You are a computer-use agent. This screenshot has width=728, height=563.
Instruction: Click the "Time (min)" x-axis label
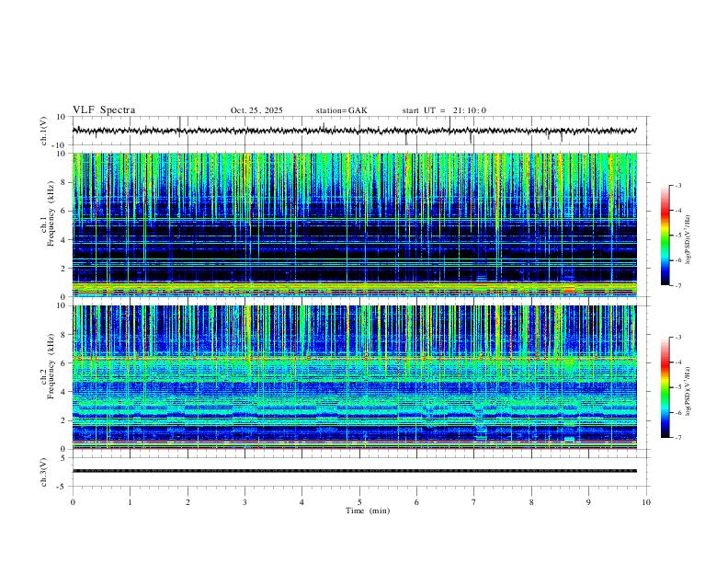[x=368, y=511]
